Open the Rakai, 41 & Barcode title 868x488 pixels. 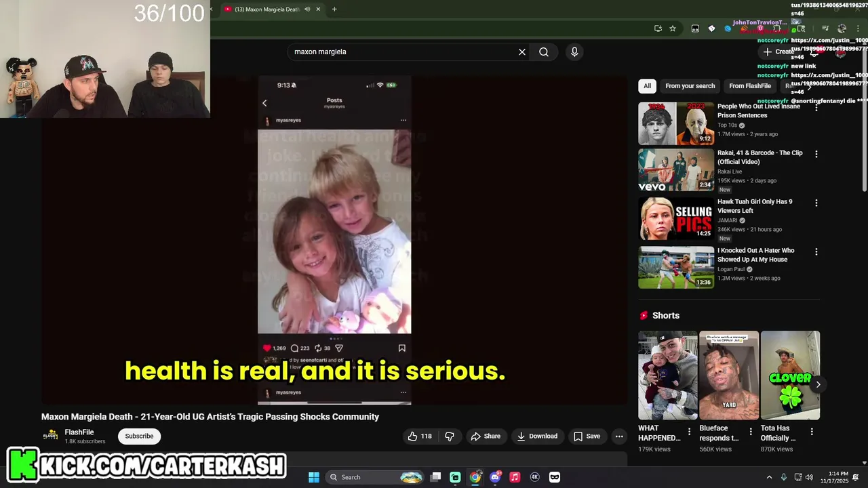760,157
